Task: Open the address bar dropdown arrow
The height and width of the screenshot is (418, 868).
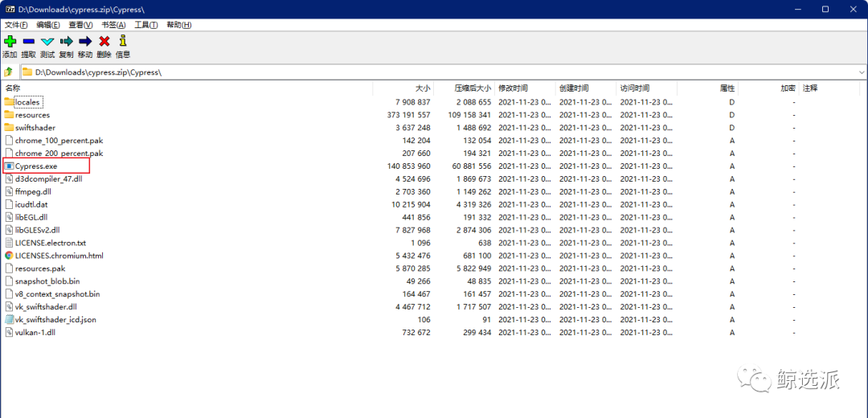Action: [862, 72]
